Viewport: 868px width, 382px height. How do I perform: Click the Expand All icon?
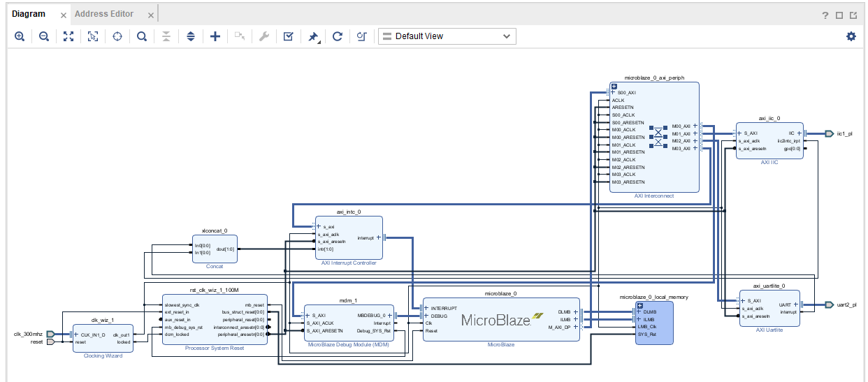tap(190, 36)
